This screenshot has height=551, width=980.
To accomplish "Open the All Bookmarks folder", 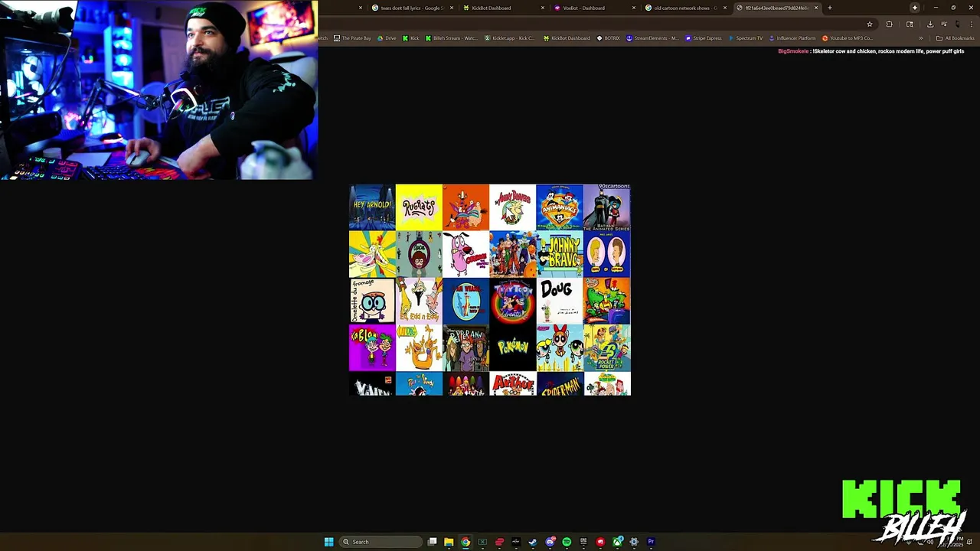I will point(955,38).
